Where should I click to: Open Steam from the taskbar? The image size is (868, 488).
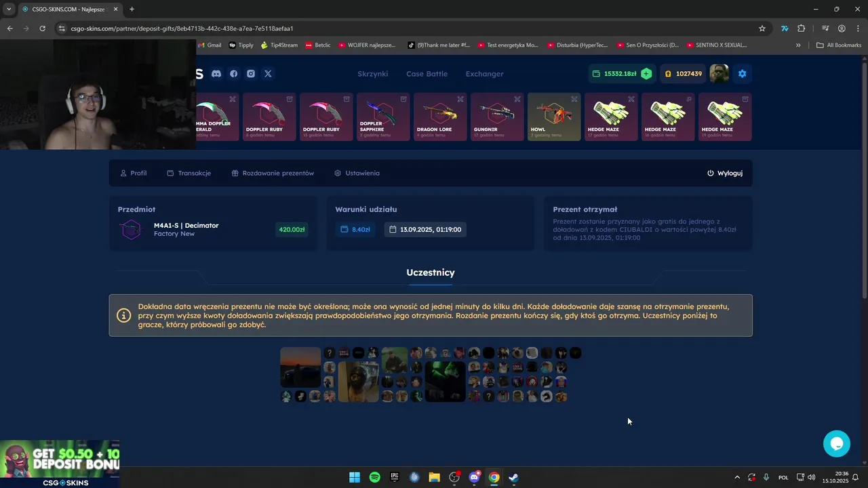pyautogui.click(x=514, y=477)
